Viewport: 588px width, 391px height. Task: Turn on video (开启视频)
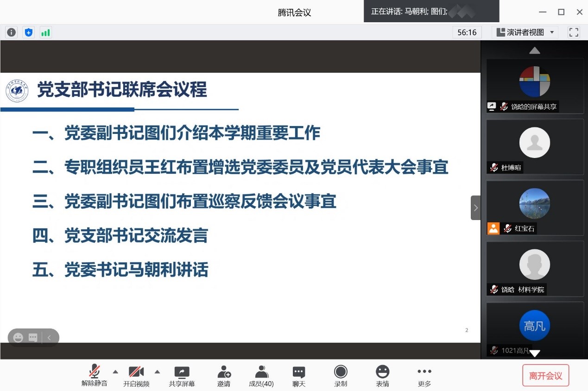click(x=136, y=376)
